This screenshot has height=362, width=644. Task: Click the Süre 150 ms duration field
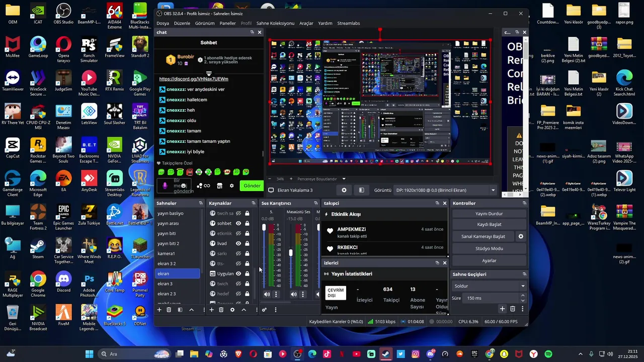[490, 298]
